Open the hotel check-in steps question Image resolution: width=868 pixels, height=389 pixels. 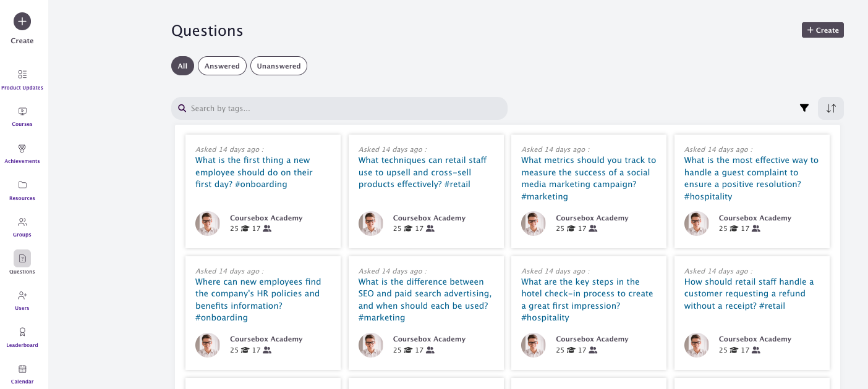click(x=587, y=299)
